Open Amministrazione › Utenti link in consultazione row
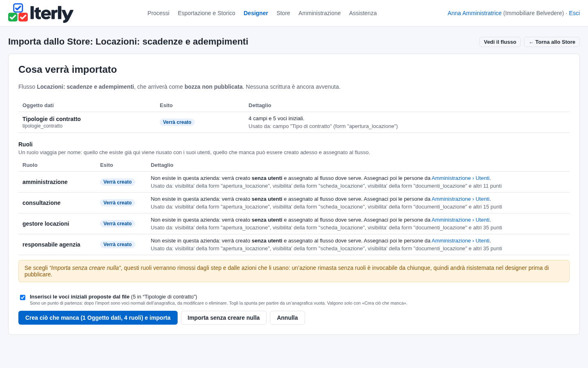The width and height of the screenshot is (588, 368). [461, 199]
